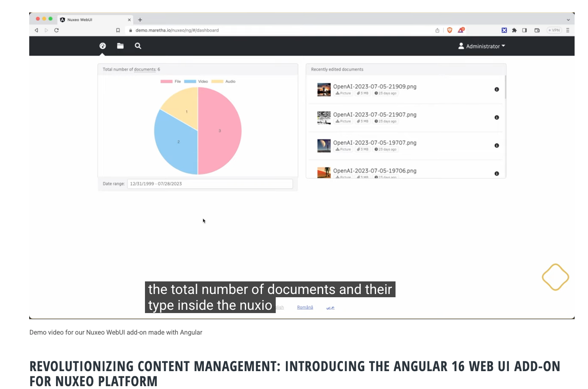Show info for OpenAI-2023-07-05-21909.png
The width and height of the screenshot is (588, 389).
497,89
